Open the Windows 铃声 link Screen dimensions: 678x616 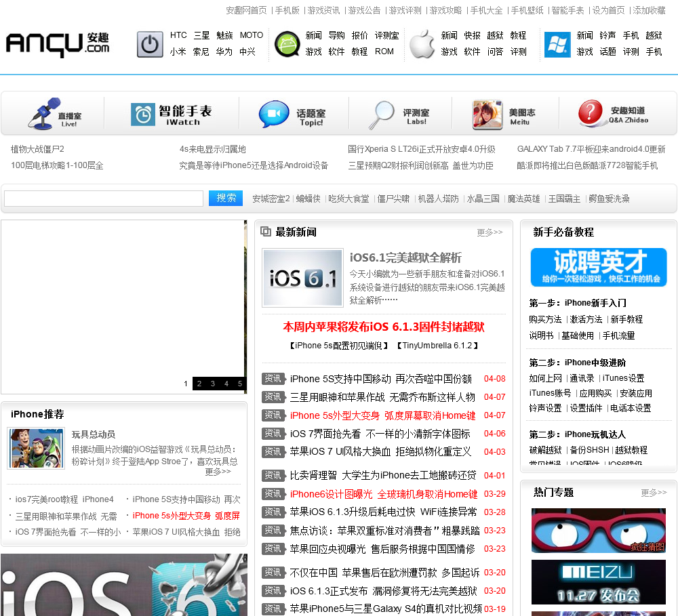608,35
